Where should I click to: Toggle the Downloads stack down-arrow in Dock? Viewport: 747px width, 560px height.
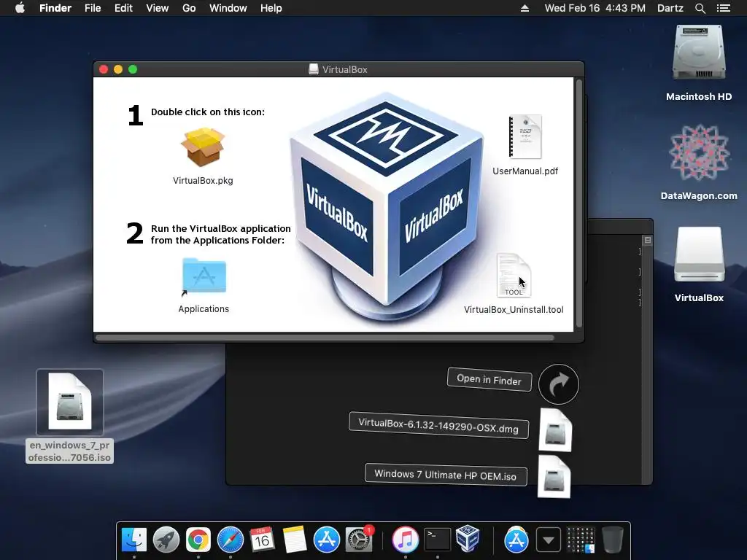549,540
